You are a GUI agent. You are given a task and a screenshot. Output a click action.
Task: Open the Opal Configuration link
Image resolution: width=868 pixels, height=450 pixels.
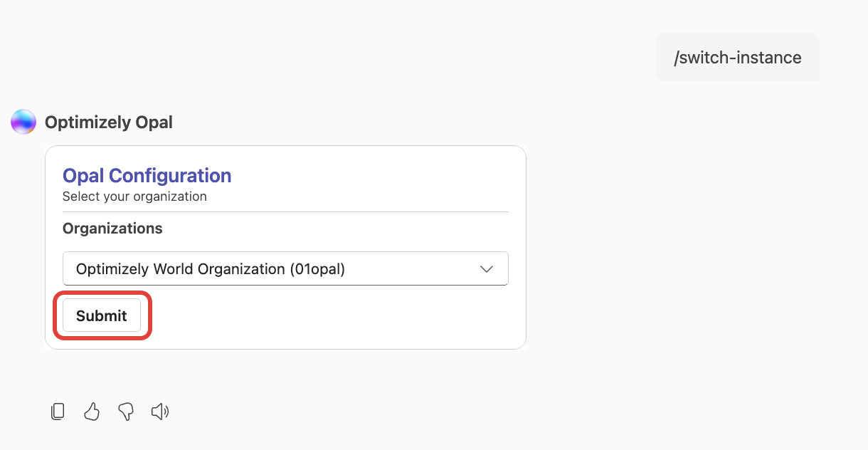tap(147, 175)
